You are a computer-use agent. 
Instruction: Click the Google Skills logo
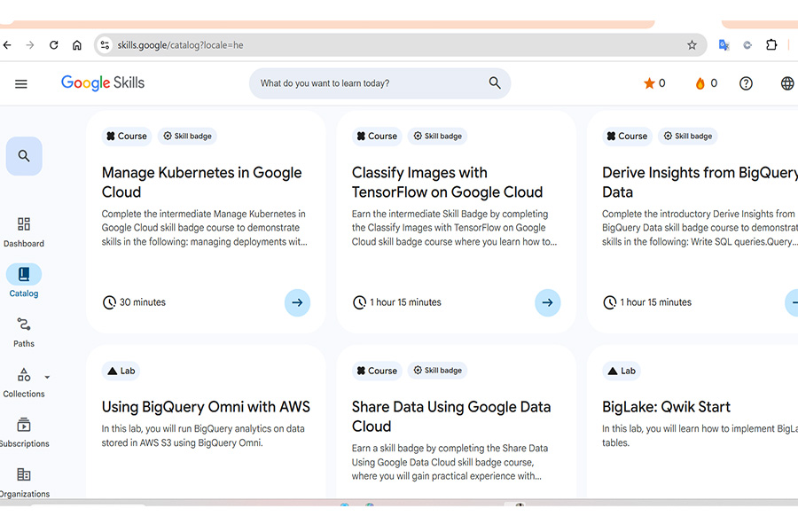pos(103,83)
